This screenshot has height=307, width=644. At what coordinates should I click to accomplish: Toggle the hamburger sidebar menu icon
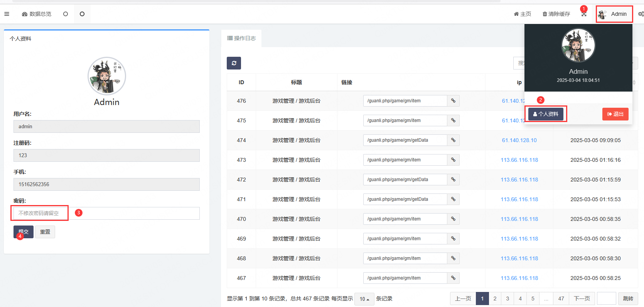[x=7, y=14]
